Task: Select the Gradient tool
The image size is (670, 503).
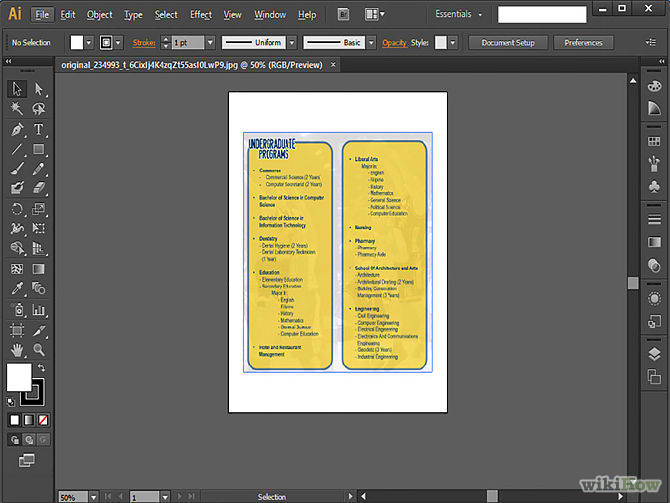Action: [x=38, y=269]
